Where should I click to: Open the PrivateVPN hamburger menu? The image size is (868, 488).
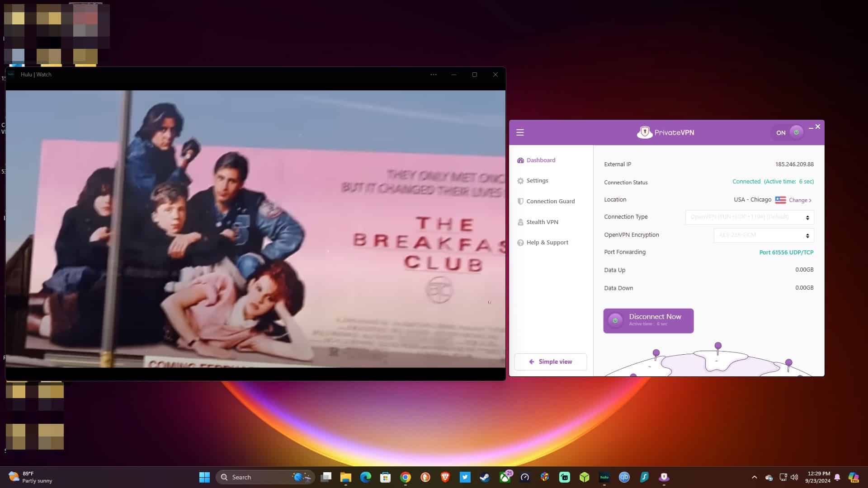click(520, 132)
